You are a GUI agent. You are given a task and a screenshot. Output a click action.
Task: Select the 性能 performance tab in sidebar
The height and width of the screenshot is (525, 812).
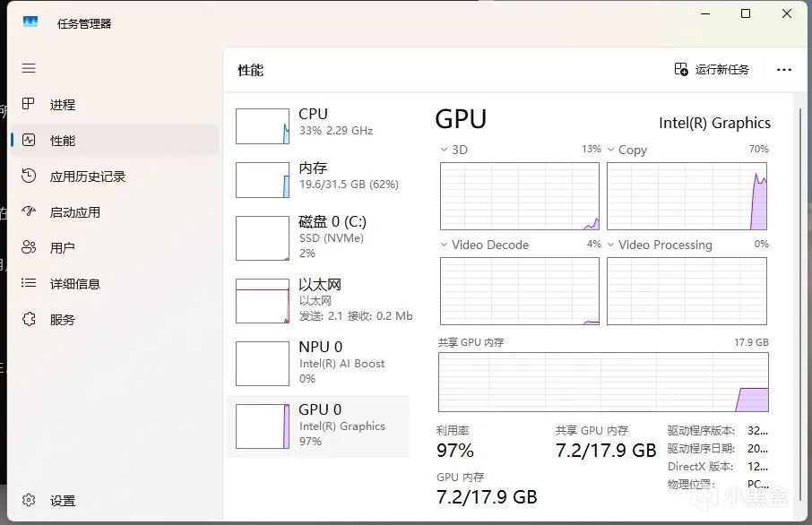point(63,141)
